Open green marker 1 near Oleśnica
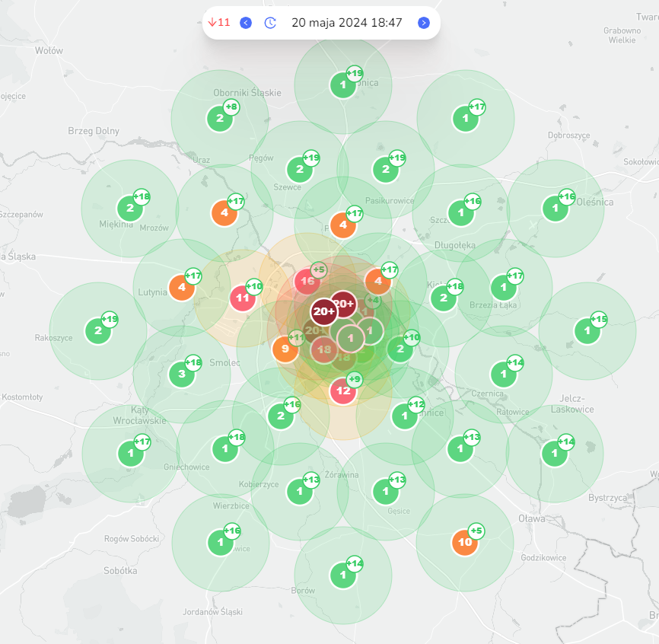Screen dimensions: 659x644 pyautogui.click(x=555, y=208)
